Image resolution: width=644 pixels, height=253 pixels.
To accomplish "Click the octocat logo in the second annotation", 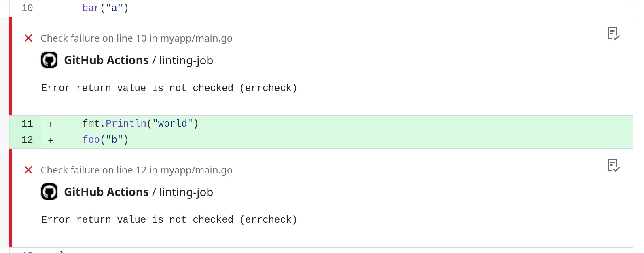I will tap(49, 192).
